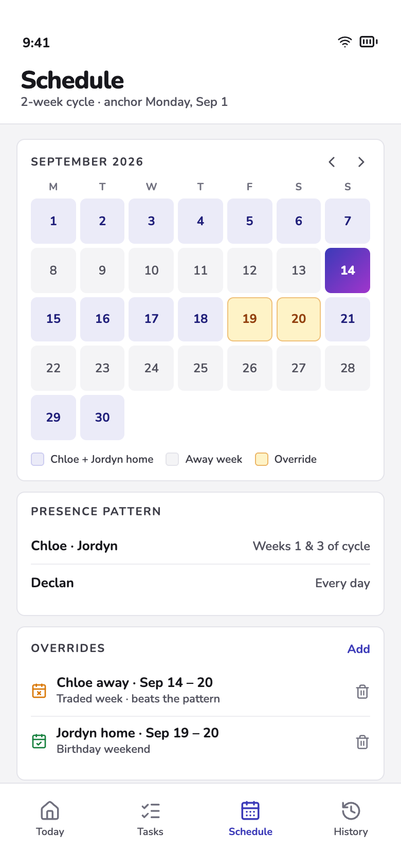Open the Today tab house icon
The image size is (401, 868).
click(50, 810)
